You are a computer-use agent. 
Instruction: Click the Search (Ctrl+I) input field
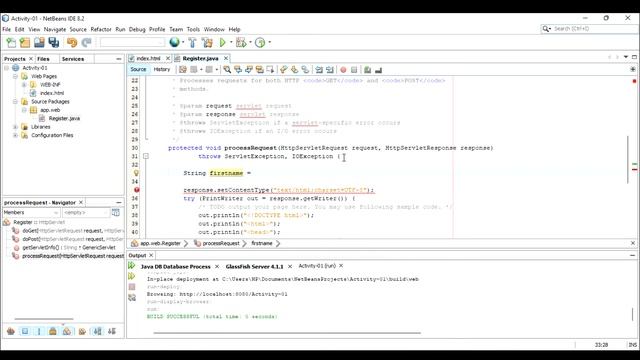[x=593, y=29]
